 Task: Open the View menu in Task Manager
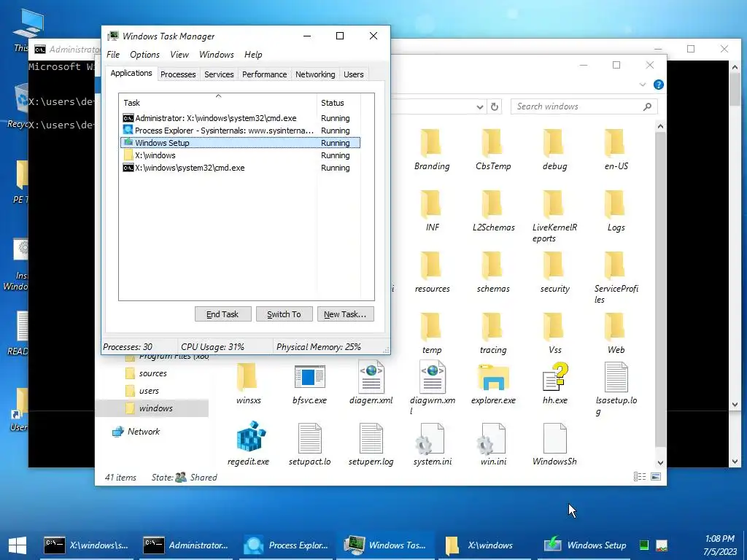[x=179, y=55]
